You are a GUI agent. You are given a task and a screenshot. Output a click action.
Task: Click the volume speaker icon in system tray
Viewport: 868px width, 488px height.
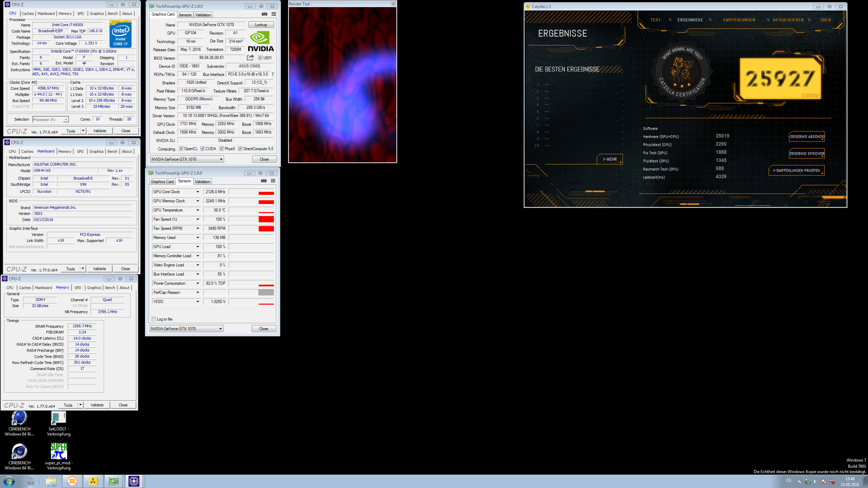(816, 482)
